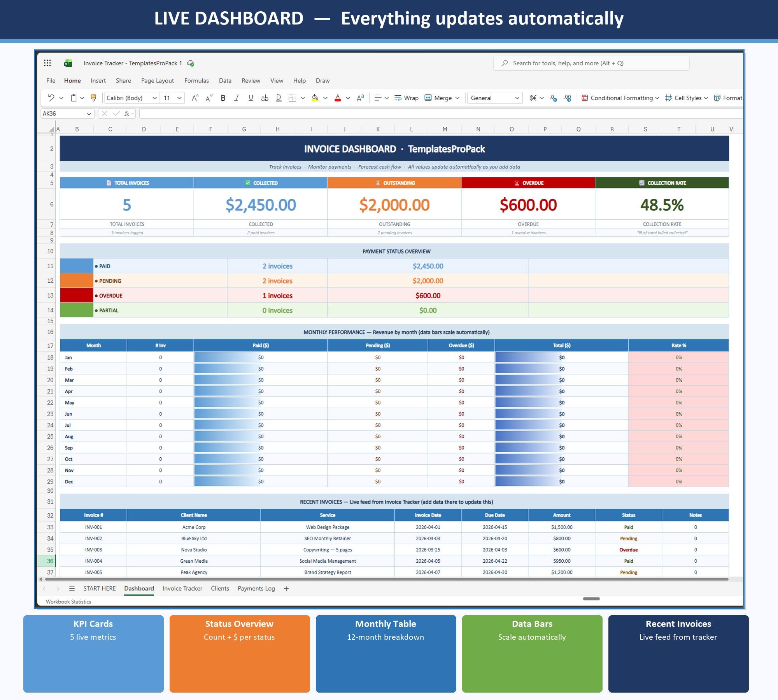Select the Format Painter brush
Screen dimensions: 778x700
93,98
